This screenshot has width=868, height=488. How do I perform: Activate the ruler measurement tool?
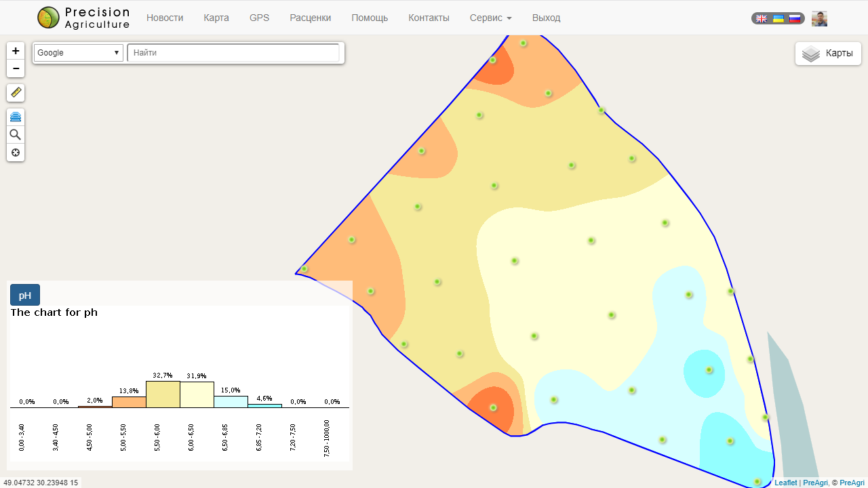[16, 93]
